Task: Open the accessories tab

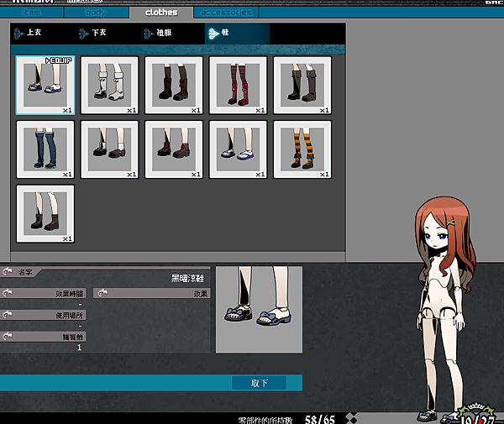Action: (x=226, y=13)
